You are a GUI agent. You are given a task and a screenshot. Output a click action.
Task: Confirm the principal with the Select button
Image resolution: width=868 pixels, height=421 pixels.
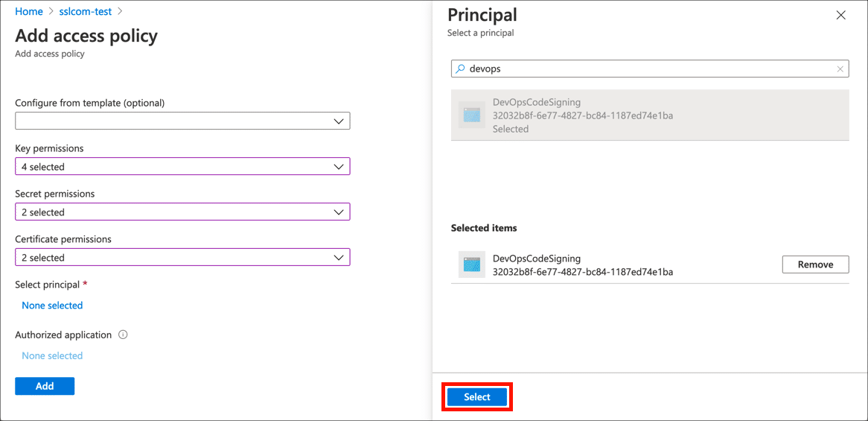(477, 397)
